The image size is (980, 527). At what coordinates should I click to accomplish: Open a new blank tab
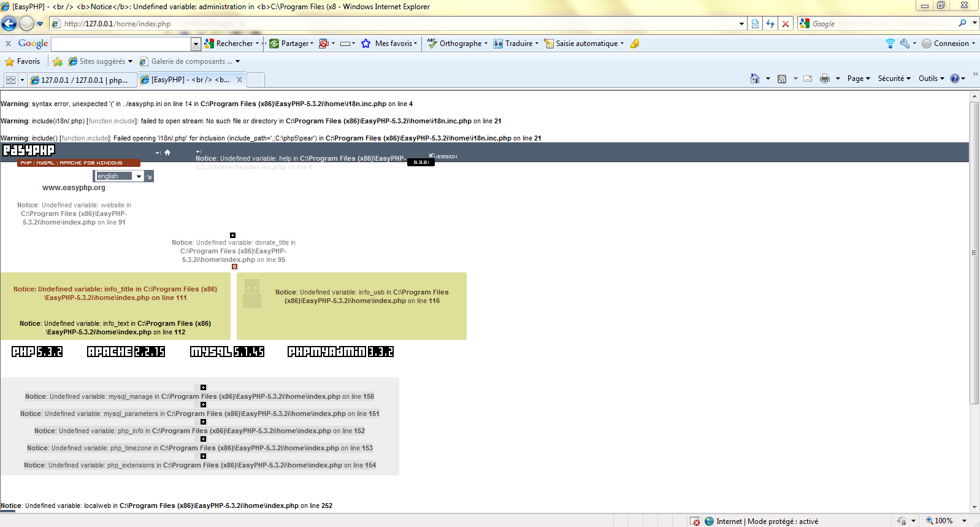(x=256, y=80)
